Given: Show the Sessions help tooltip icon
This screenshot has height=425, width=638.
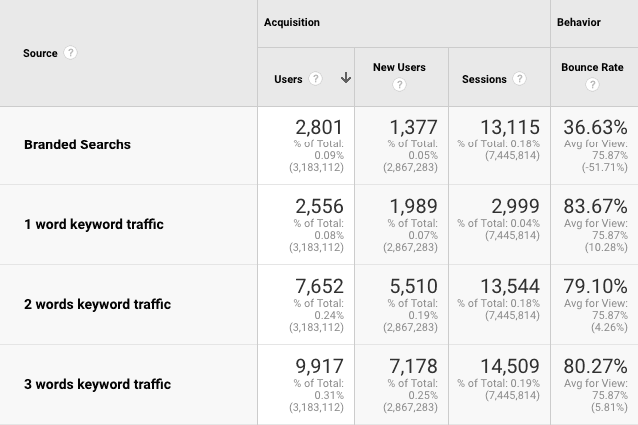Looking at the screenshot, I should point(519,79).
